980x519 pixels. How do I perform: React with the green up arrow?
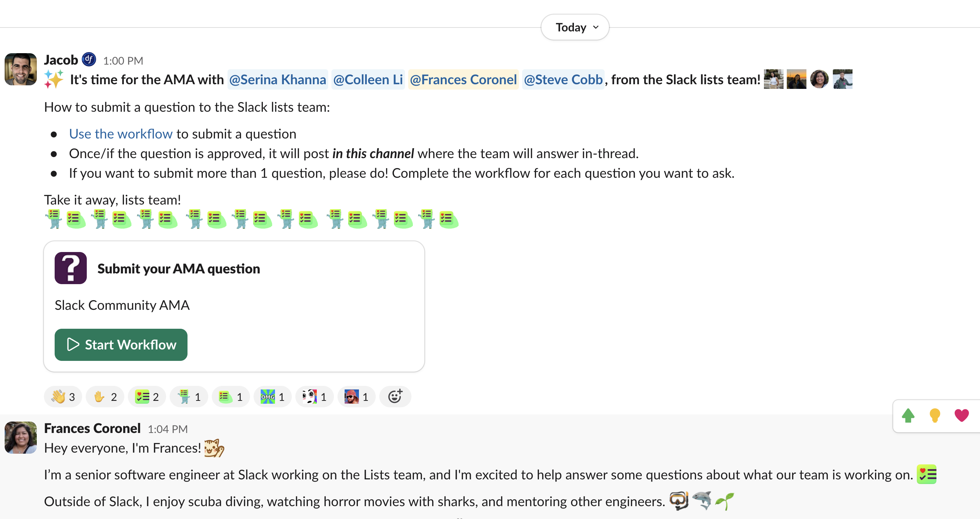point(908,415)
